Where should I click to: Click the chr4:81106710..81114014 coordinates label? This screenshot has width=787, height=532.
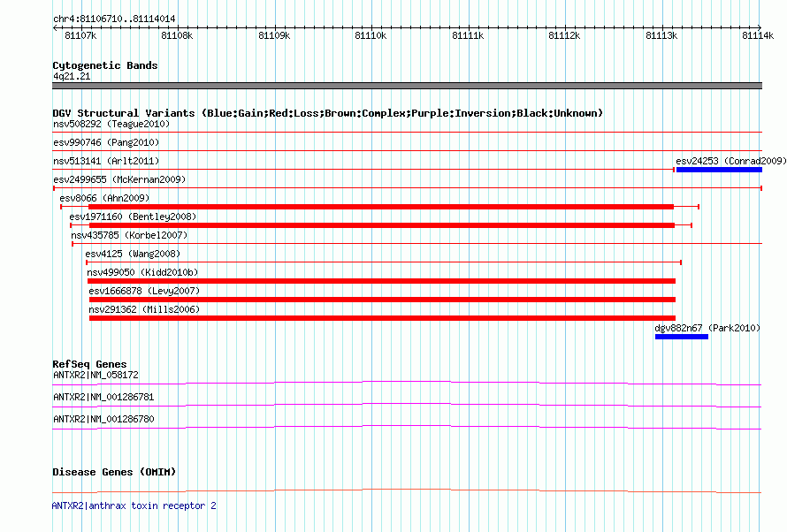114,19
